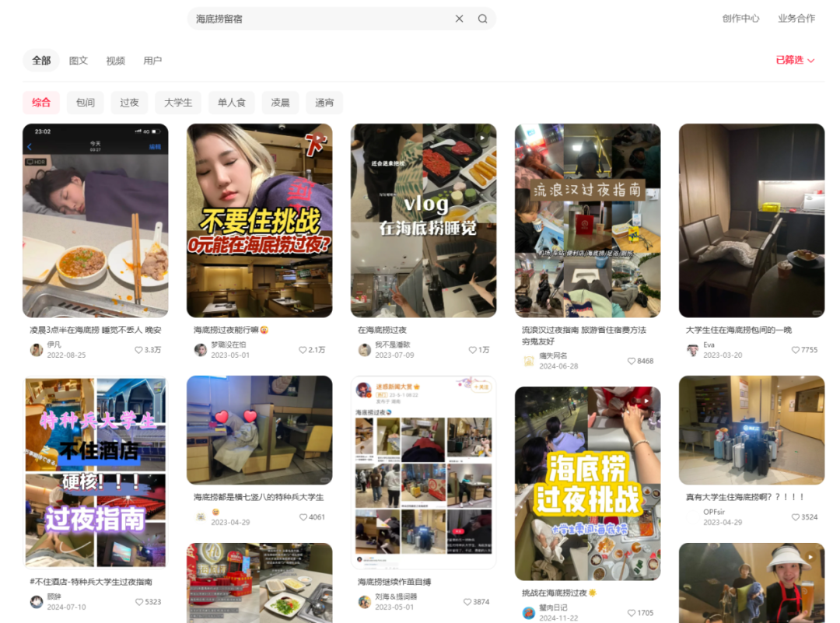The image size is (840, 623).
Task: Click the magnifier search icon
Action: (483, 19)
